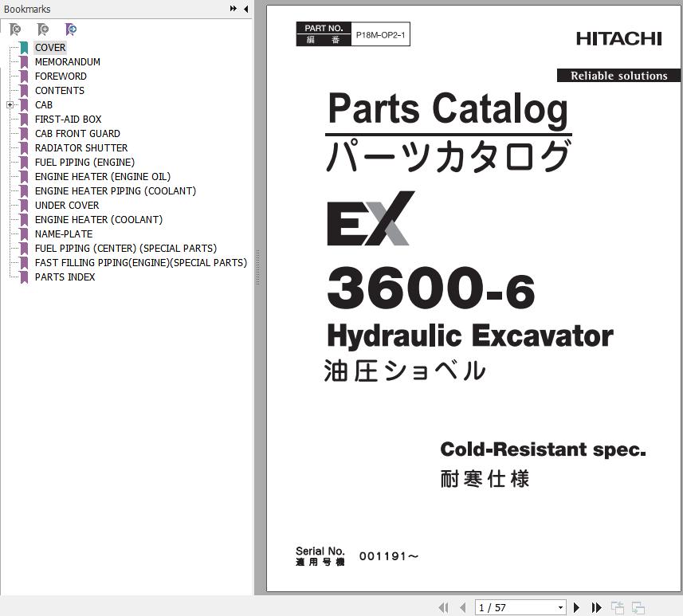
Task: Select the FOREWORD bookmark
Action: [61, 77]
